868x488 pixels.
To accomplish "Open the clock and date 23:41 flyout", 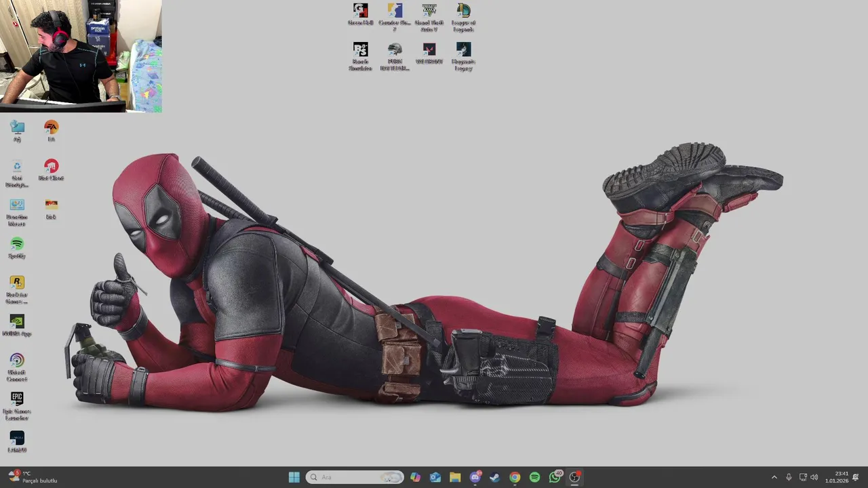I will tap(837, 477).
